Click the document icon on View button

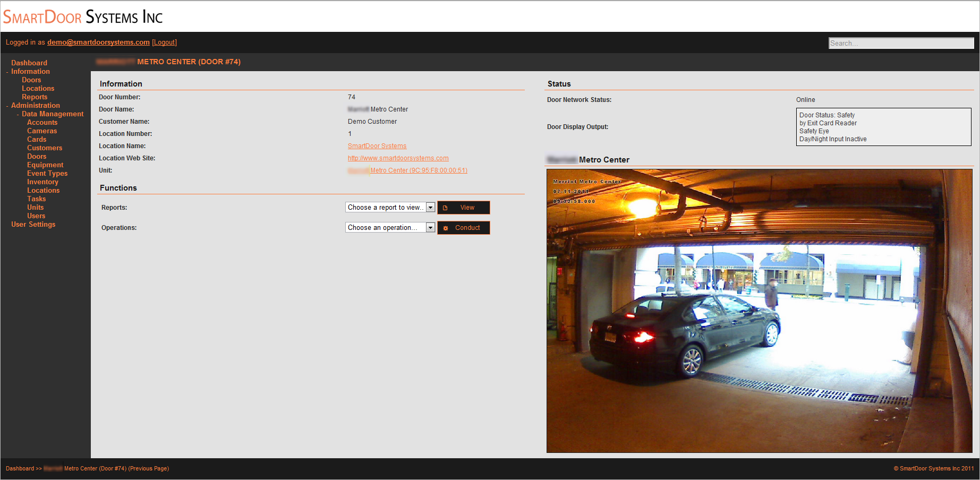click(445, 208)
